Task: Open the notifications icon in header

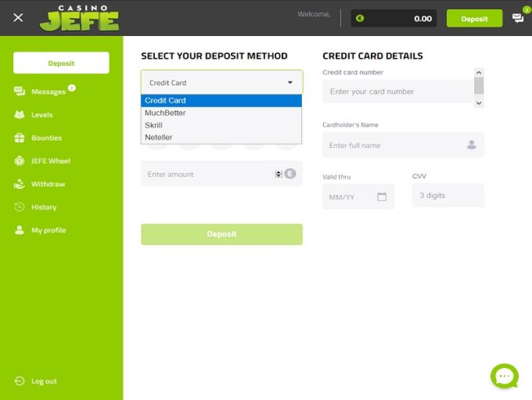Action: (518, 18)
